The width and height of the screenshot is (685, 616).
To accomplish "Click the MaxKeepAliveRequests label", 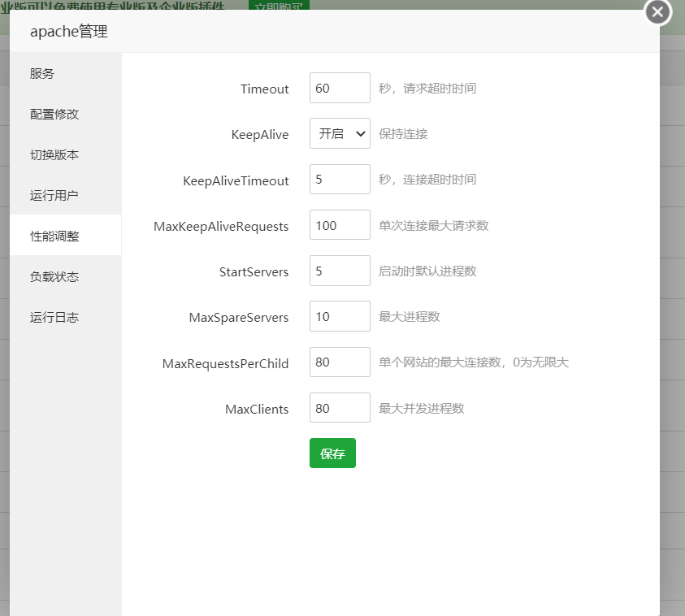I will [221, 226].
